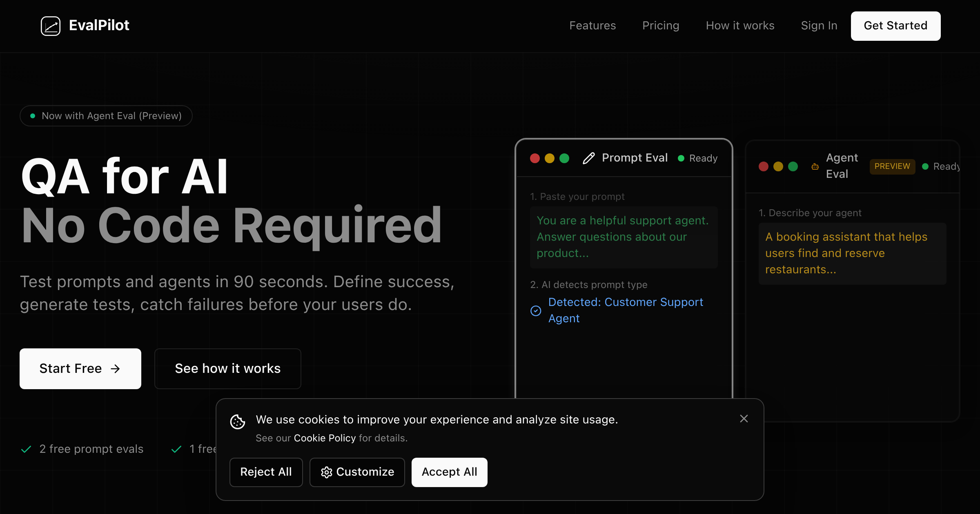
Task: Click the checkmark beside '2 free prompt evals'
Action: pyautogui.click(x=27, y=449)
